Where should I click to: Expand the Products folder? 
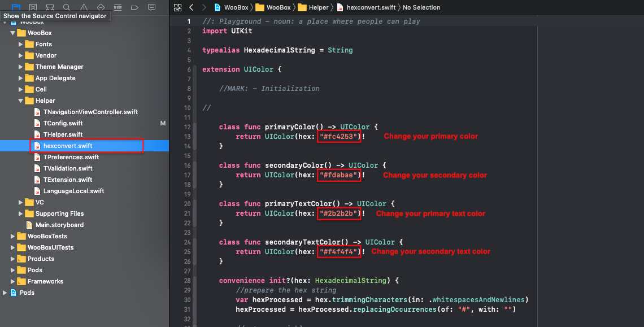point(13,259)
